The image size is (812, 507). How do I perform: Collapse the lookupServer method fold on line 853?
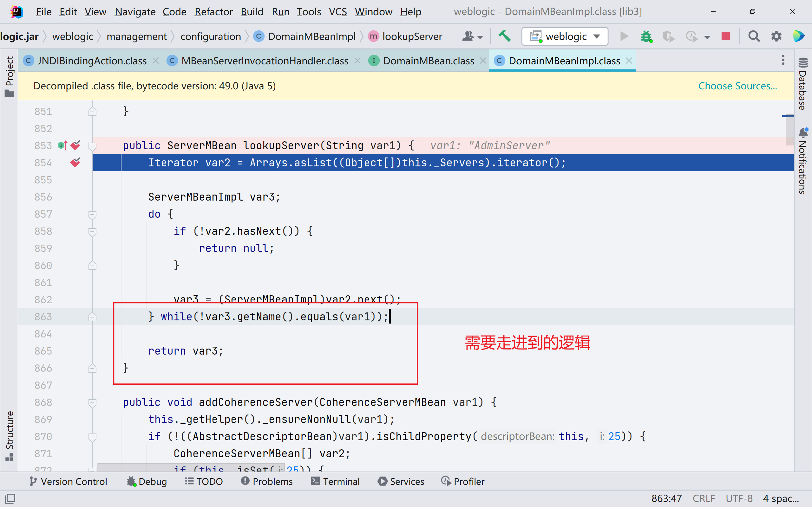point(93,145)
